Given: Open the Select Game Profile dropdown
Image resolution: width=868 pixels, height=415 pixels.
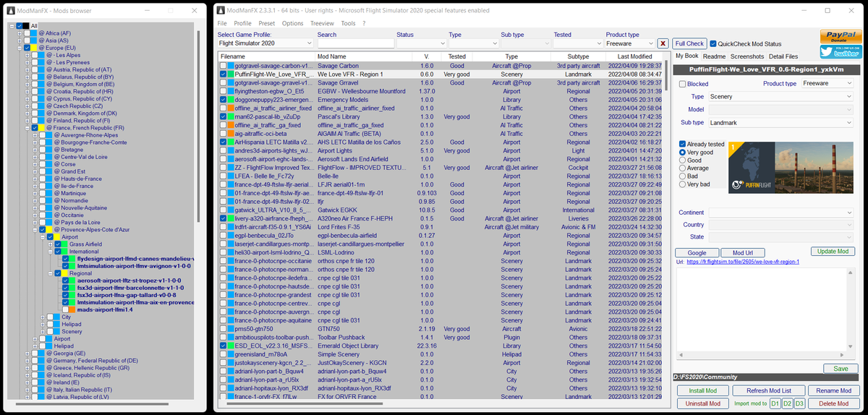Looking at the screenshot, I should (264, 43).
